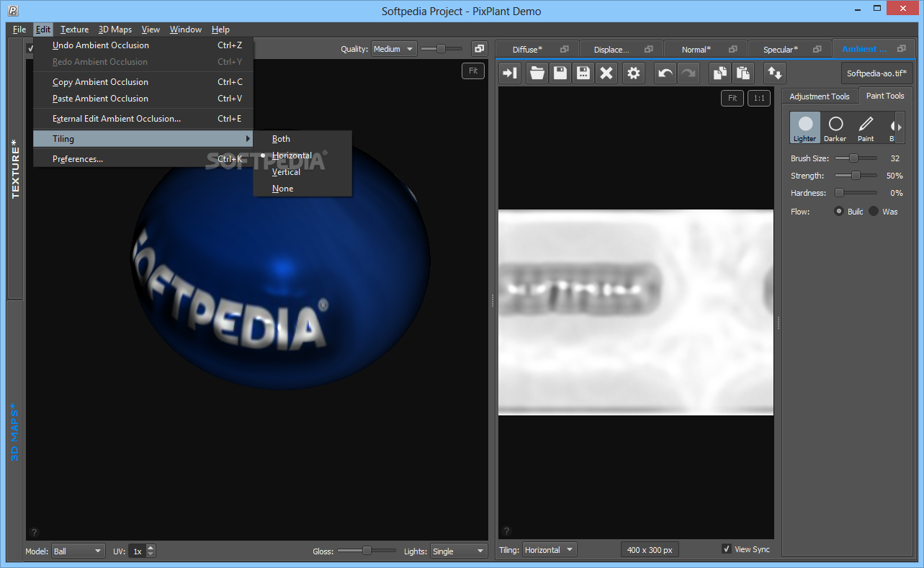The image size is (924, 568).
Task: Open the Texture menu
Action: coord(74,30)
